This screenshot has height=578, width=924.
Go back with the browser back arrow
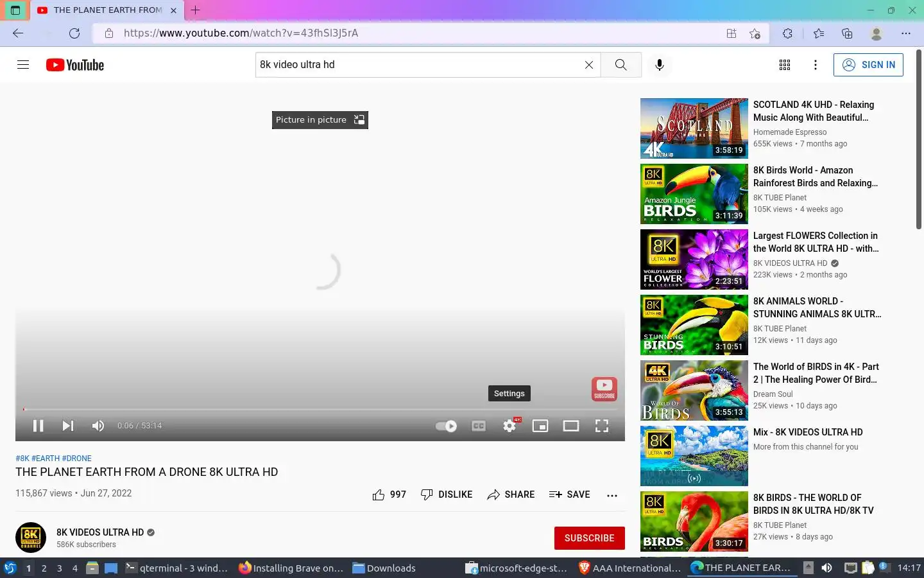18,33
